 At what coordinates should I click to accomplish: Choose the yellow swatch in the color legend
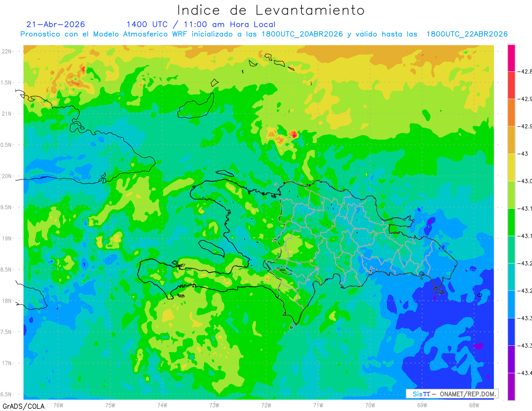[511, 167]
